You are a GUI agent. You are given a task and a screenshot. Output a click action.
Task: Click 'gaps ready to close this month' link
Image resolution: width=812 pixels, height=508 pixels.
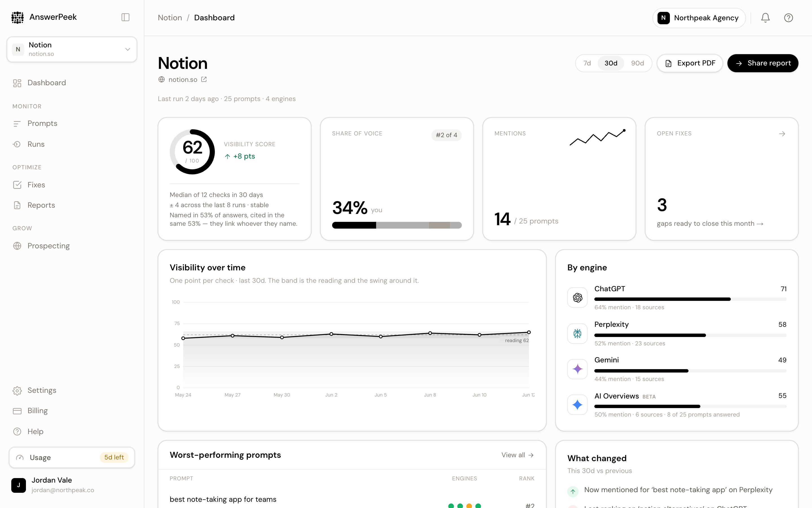pyautogui.click(x=710, y=224)
